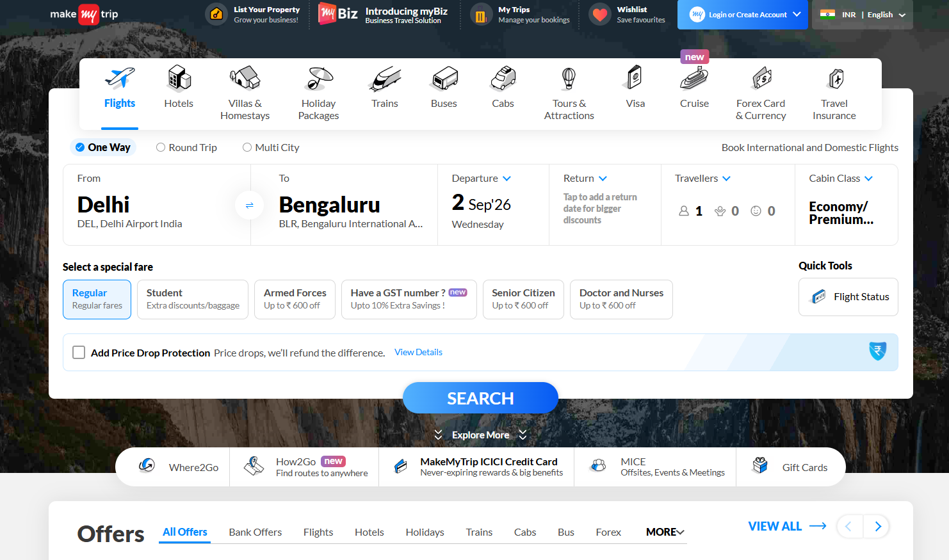
Task: Click the MakeMyTrip logo
Action: pyautogui.click(x=84, y=14)
